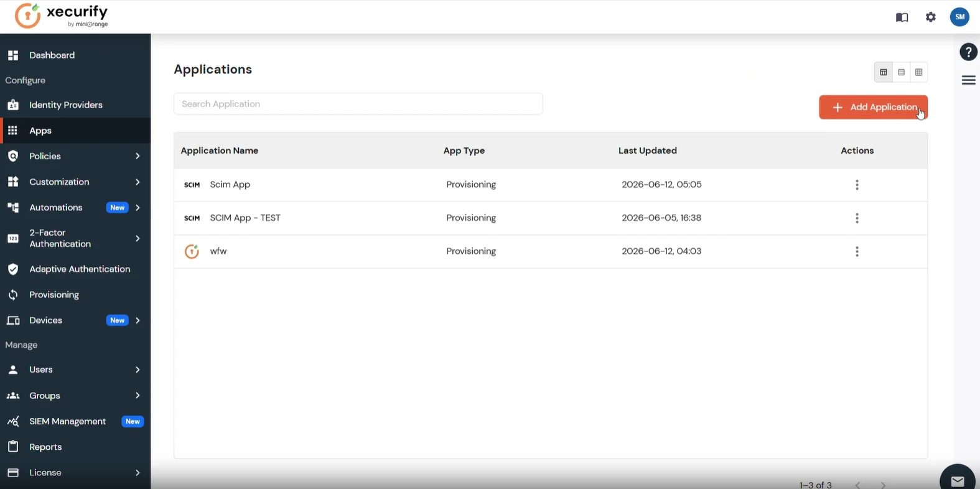
Task: Go to previous page arrow
Action: tap(858, 485)
